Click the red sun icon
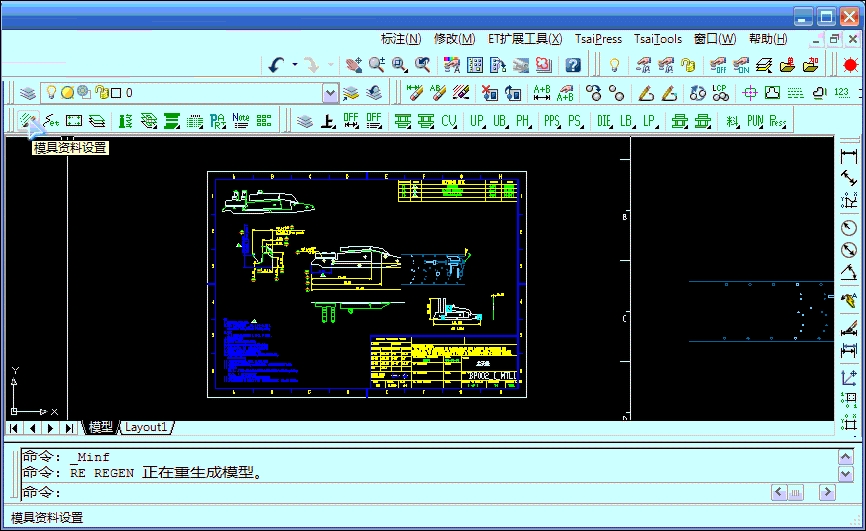 (x=851, y=65)
